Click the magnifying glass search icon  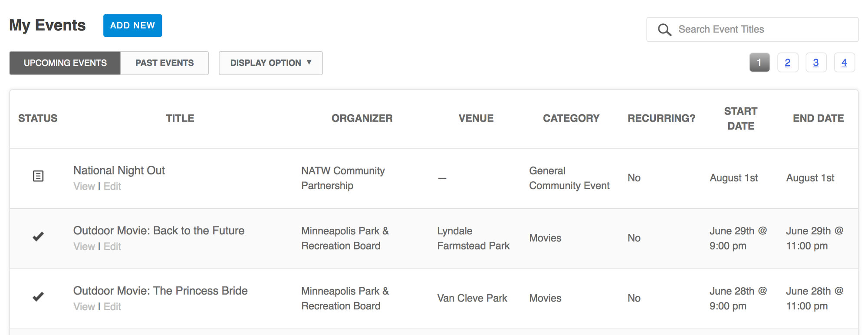point(664,30)
